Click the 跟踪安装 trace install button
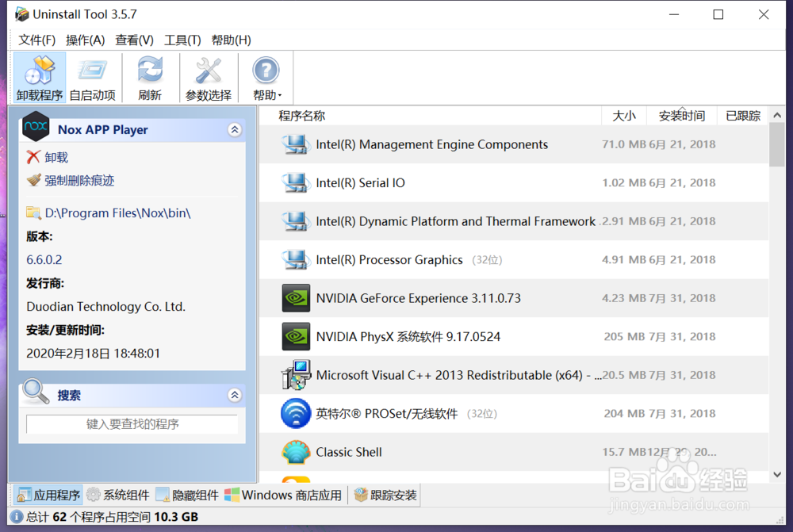 coord(386,495)
